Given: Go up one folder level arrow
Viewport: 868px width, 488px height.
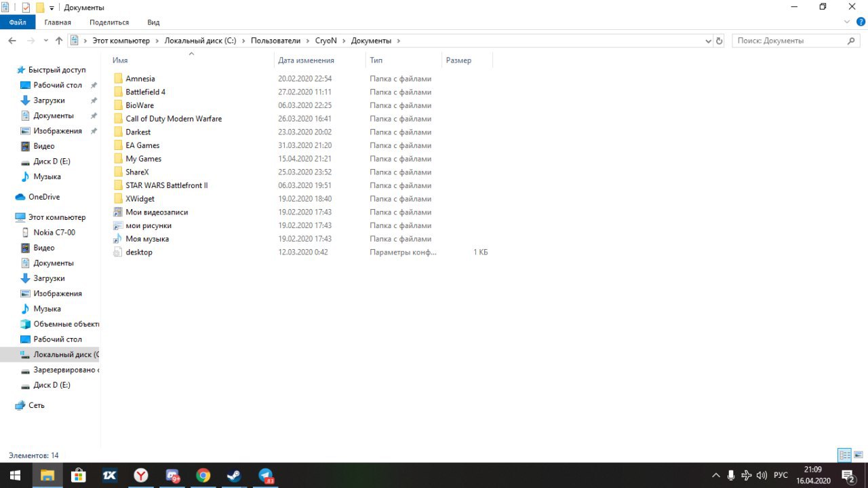Looking at the screenshot, I should [x=59, y=41].
